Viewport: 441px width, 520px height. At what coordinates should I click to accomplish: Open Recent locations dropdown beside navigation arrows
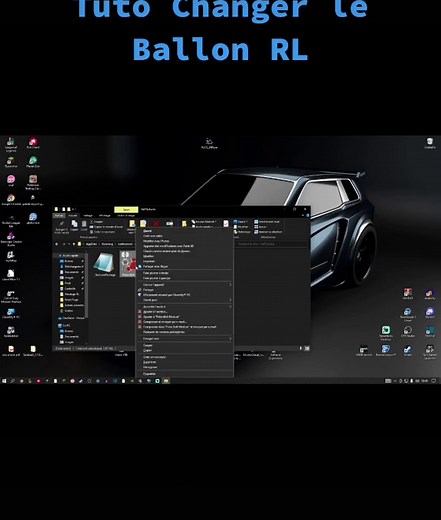tap(69, 244)
